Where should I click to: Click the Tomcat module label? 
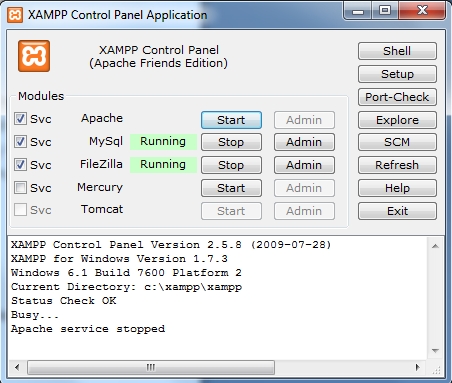point(102,209)
